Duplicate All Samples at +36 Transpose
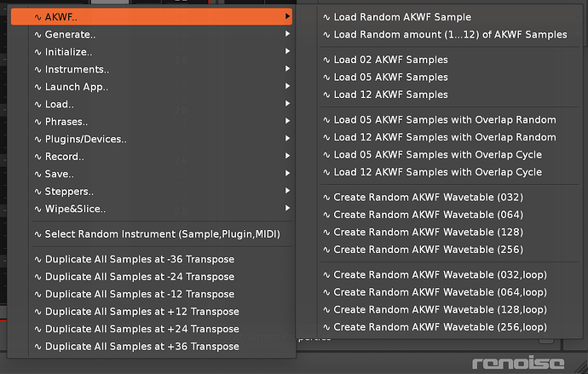 (x=152, y=346)
